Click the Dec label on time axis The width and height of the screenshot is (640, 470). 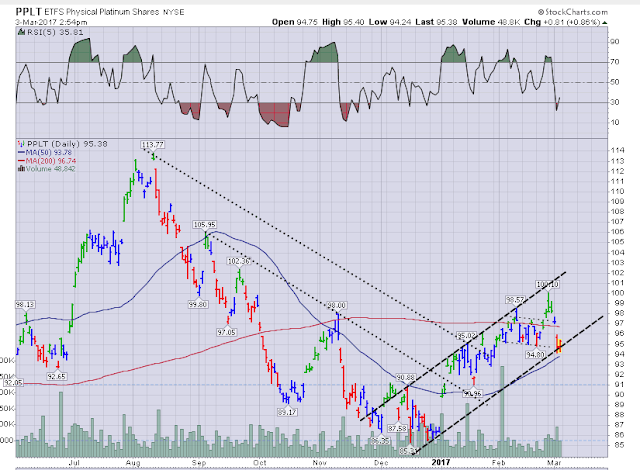(380, 463)
